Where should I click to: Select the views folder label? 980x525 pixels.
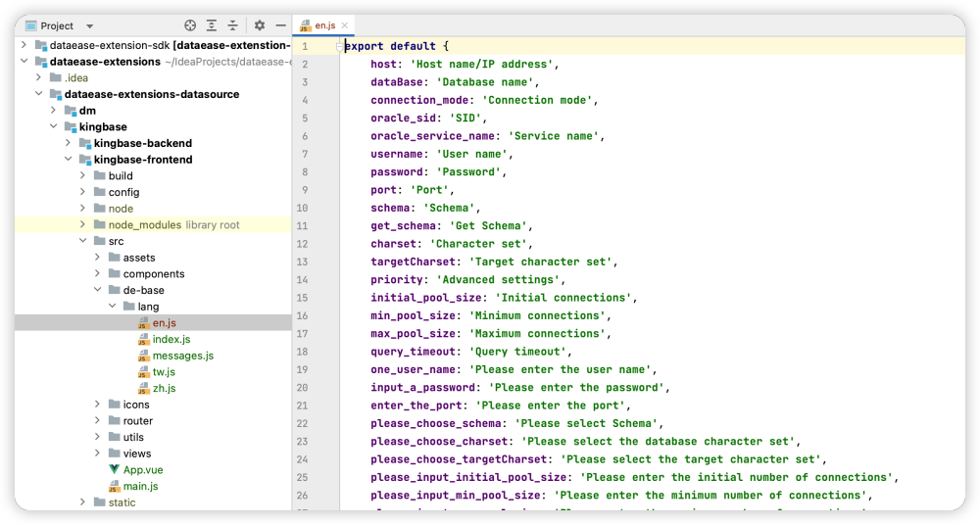(x=137, y=453)
